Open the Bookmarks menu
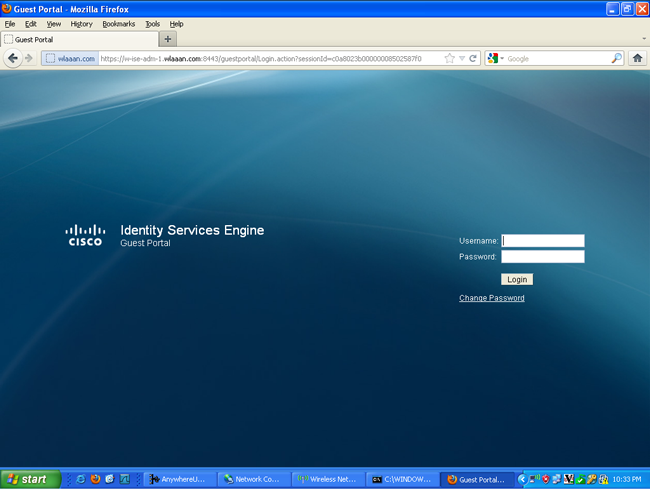This screenshot has width=650, height=489. click(119, 24)
